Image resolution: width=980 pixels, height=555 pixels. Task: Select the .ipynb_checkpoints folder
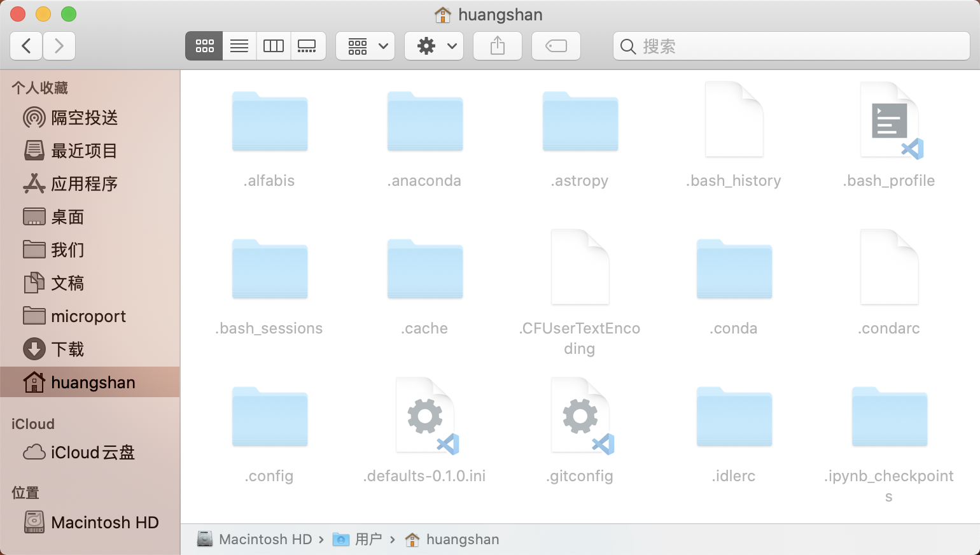tap(890, 417)
